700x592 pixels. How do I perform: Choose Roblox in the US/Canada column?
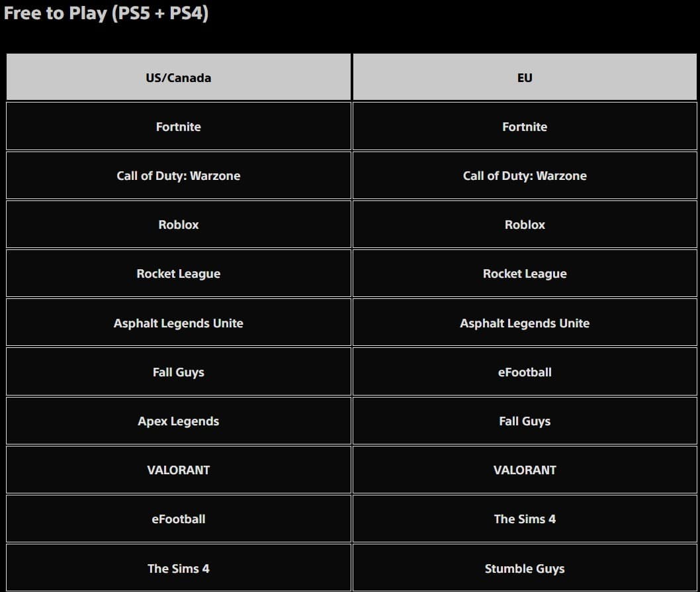point(179,224)
